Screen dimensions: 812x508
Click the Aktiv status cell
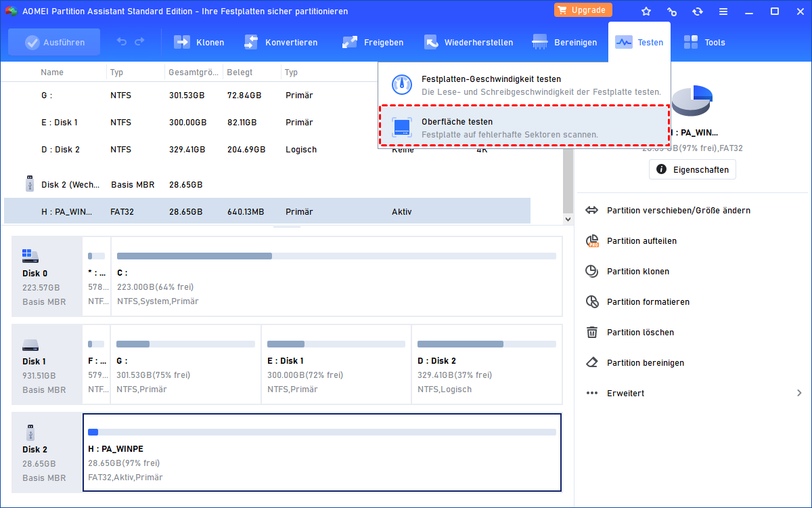[x=402, y=212]
